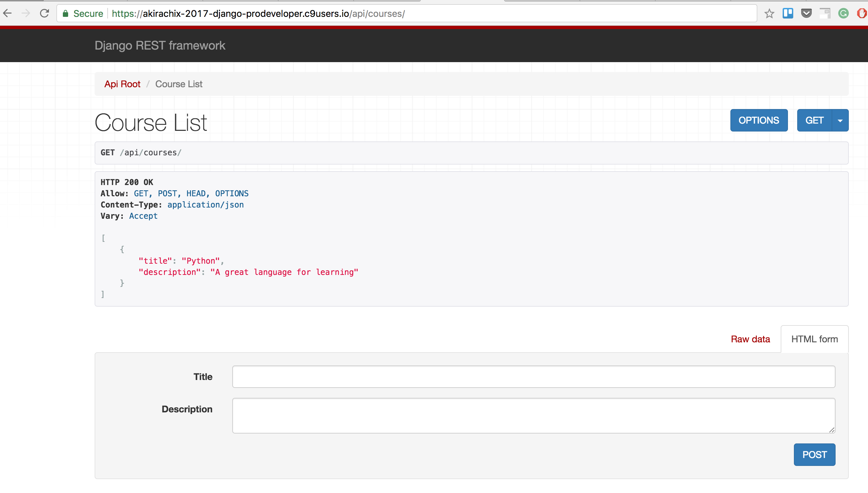Switch to the Raw data tab
868x493 pixels.
pos(750,339)
